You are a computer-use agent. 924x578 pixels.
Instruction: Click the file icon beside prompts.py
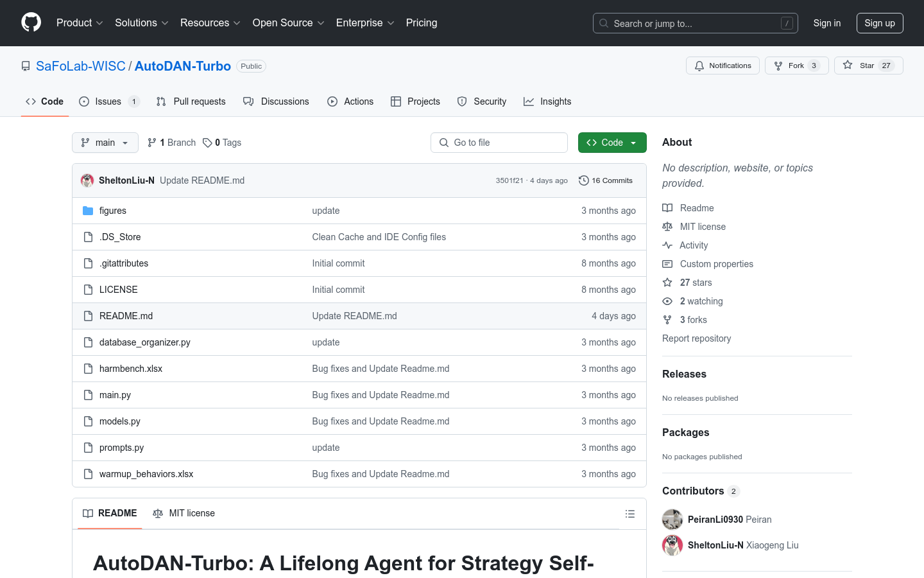88,448
